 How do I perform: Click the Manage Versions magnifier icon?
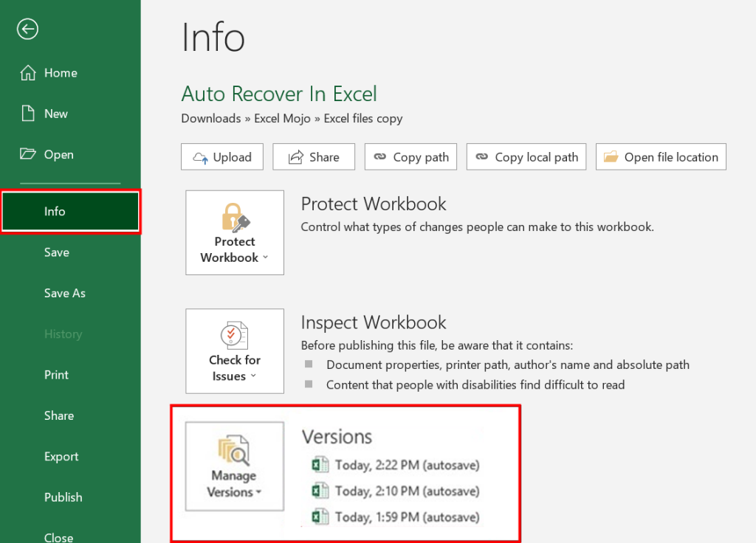click(234, 451)
